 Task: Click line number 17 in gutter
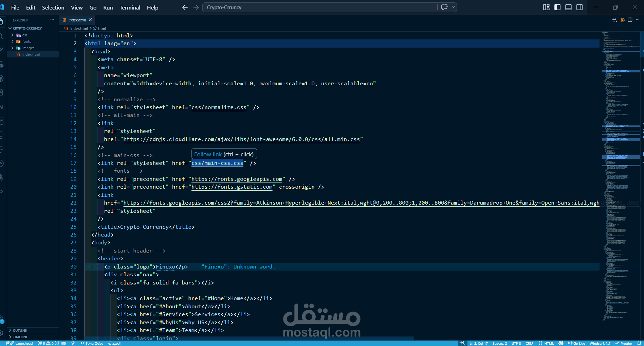pyautogui.click(x=73, y=163)
